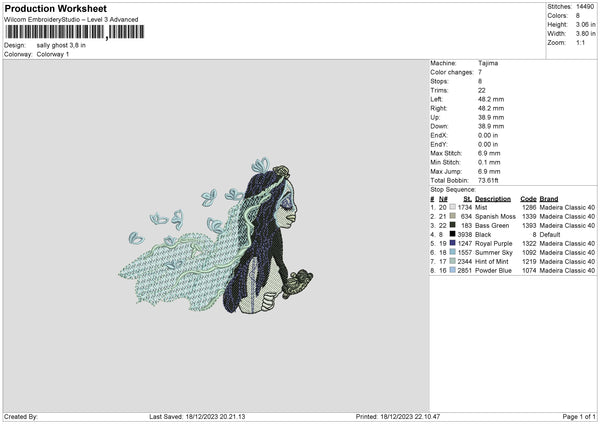This screenshot has height=424, width=600.
Task: Click 'Page 1 of 1' footer text
Action: 579,417
